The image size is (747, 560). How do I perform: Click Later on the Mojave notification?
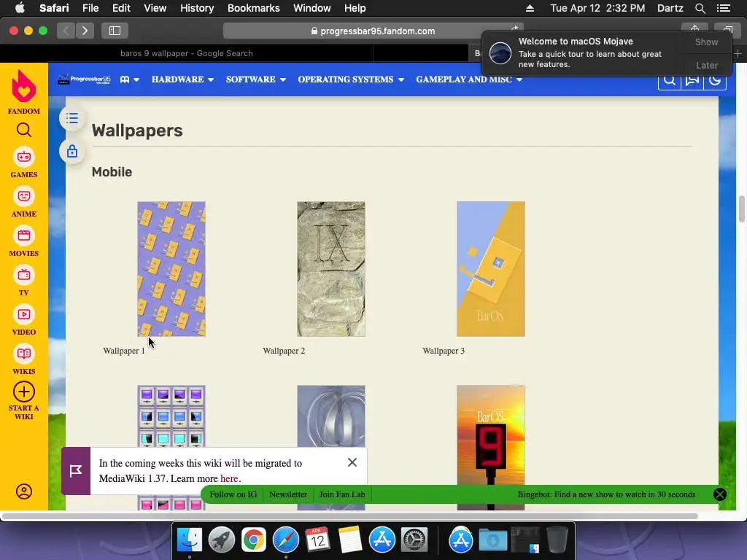(x=706, y=65)
